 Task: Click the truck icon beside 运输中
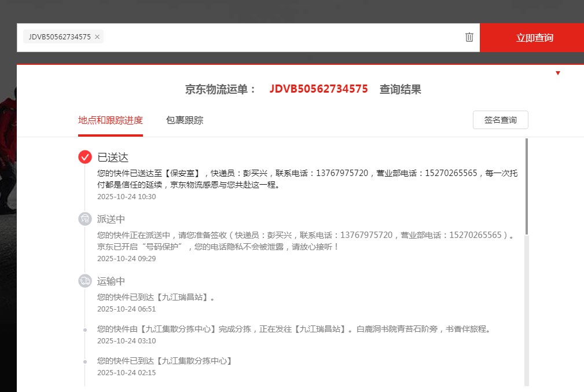pos(85,281)
